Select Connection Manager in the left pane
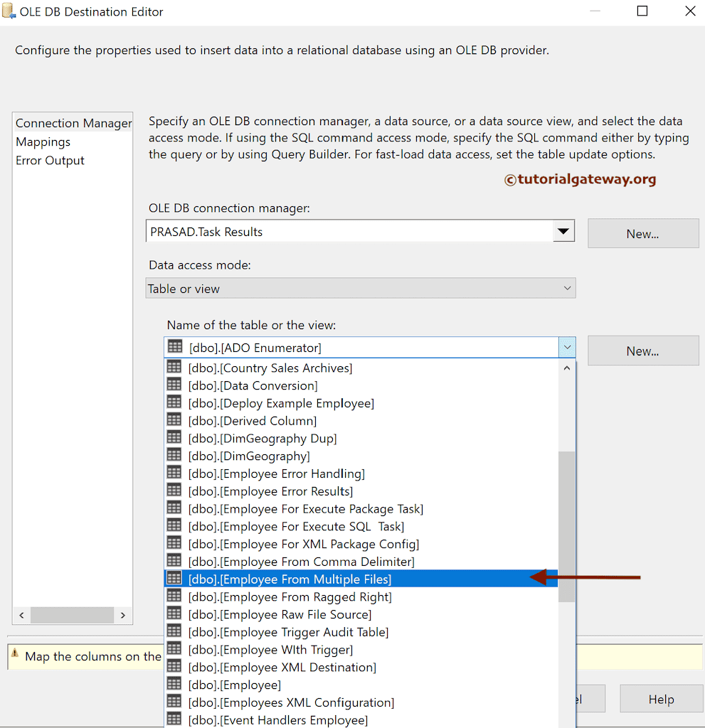Screen dimensions: 705x728 point(73,122)
